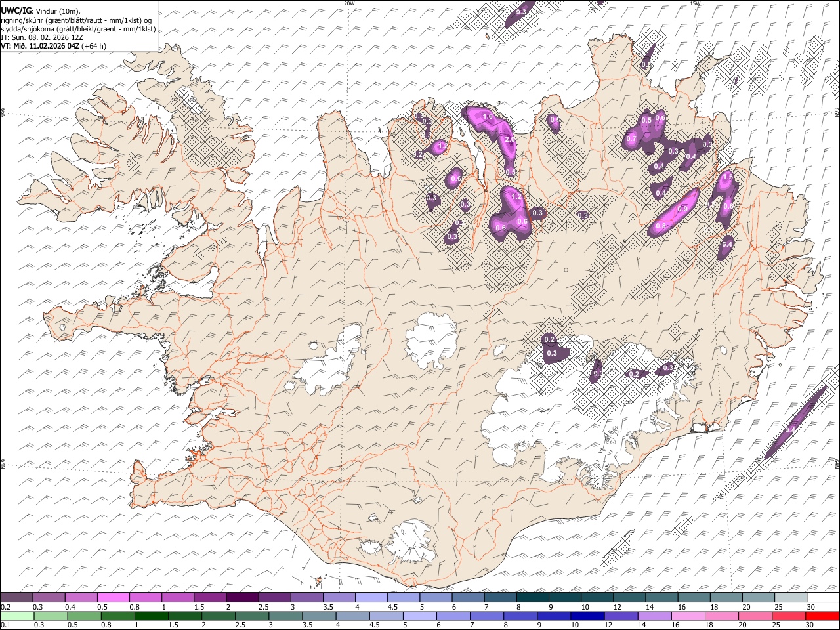Click the '0.1' label under the rain legend

point(5,625)
